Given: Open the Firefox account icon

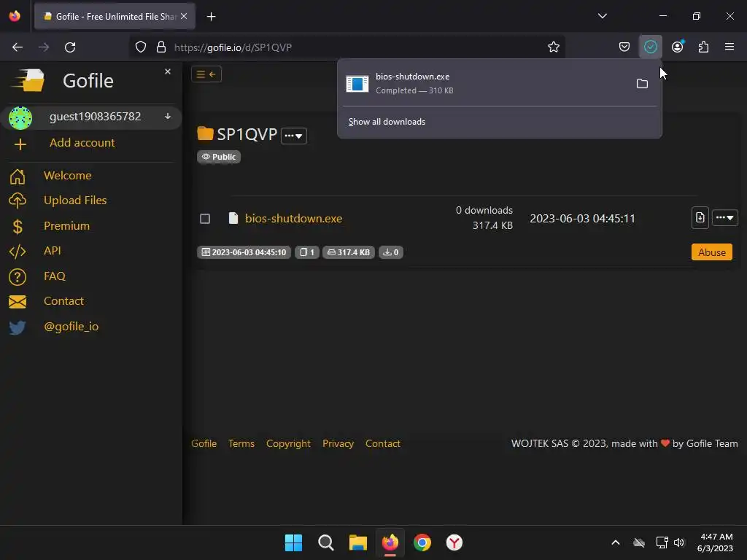Looking at the screenshot, I should point(677,47).
